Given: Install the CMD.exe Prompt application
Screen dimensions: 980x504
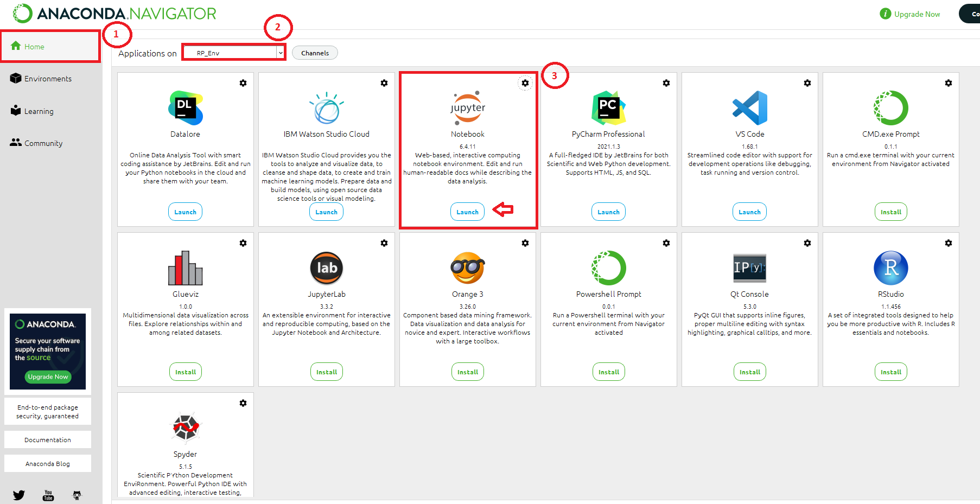Looking at the screenshot, I should [x=890, y=212].
